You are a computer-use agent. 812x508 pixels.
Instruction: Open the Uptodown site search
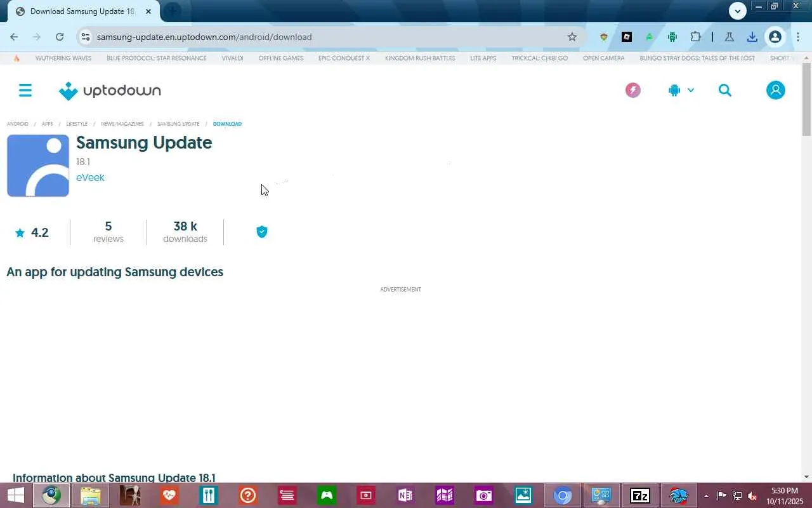tap(725, 90)
